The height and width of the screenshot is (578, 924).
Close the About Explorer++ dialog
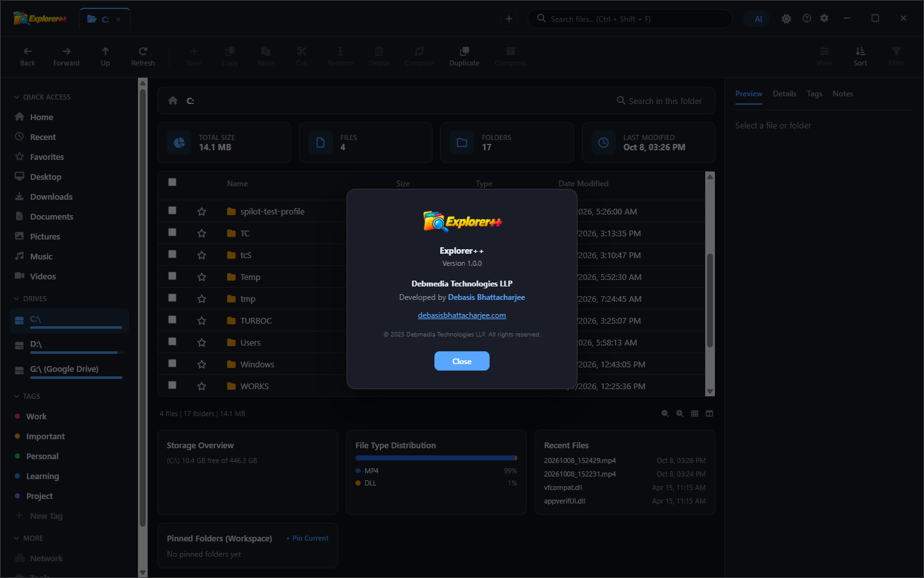(x=462, y=361)
